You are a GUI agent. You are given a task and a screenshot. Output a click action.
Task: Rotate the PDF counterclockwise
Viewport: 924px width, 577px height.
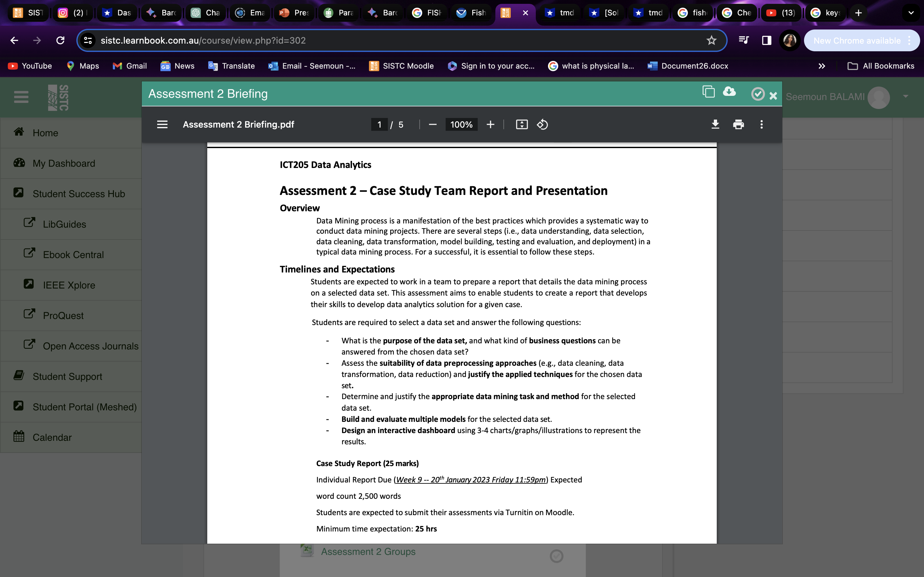(542, 124)
